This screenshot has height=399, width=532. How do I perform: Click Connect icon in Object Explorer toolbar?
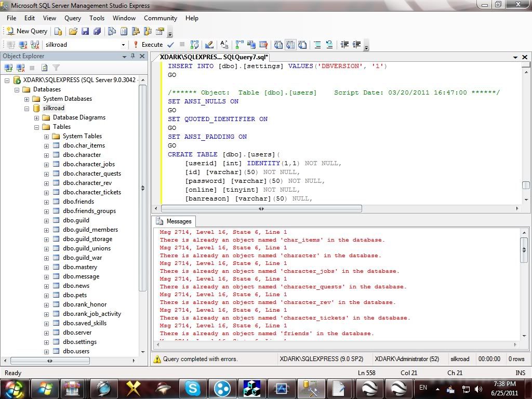tap(8, 68)
